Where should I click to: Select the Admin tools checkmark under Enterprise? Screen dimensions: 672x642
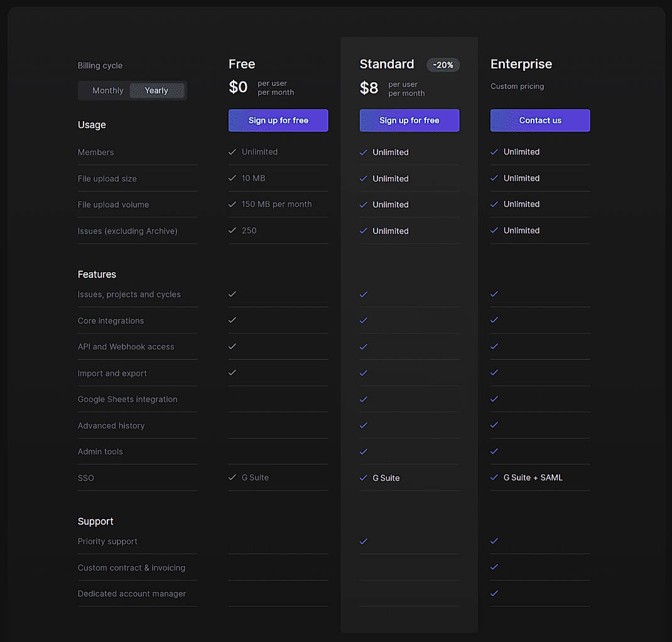click(494, 451)
